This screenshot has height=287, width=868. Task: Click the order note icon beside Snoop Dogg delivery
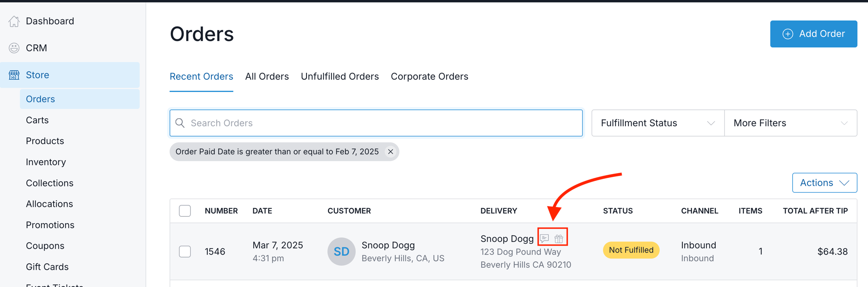click(545, 238)
